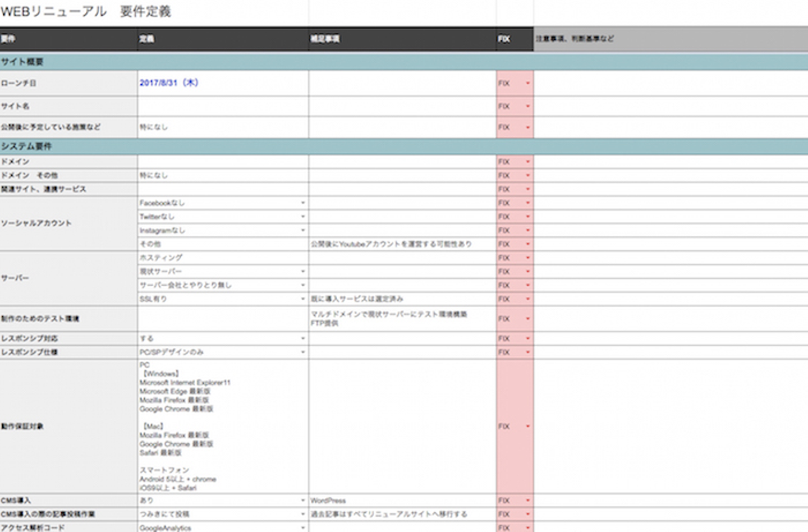Viewport: 808px width, 532px height.
Task: Select the ローンチ日 label cell
Action: (68, 83)
